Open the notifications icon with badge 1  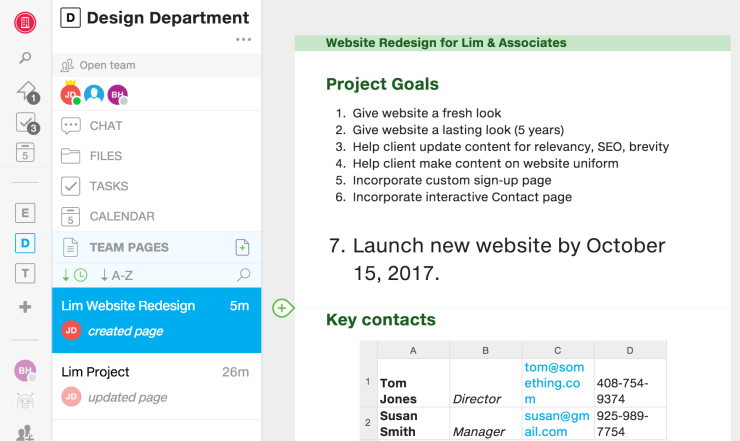coord(26,91)
